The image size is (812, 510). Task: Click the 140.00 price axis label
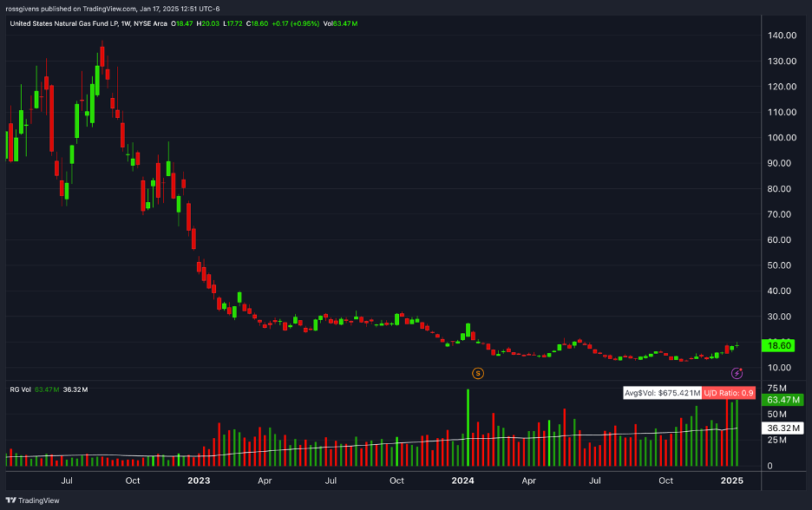coord(782,36)
